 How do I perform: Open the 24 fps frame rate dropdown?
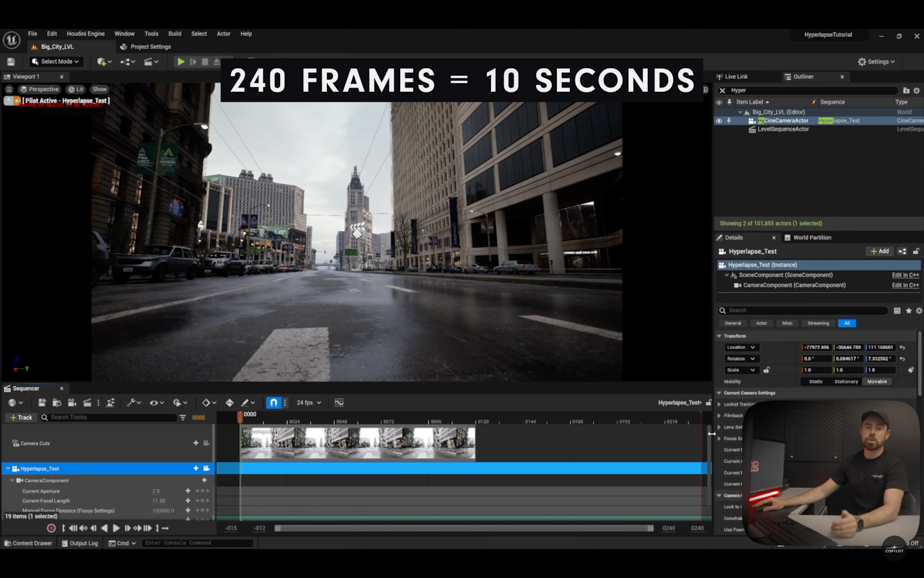click(x=309, y=402)
